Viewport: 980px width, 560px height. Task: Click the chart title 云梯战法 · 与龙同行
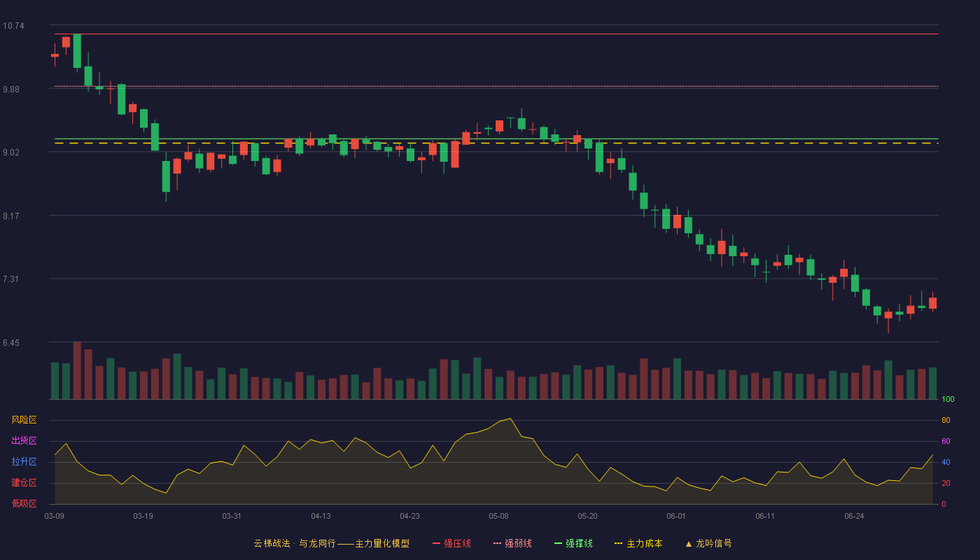[x=294, y=543]
